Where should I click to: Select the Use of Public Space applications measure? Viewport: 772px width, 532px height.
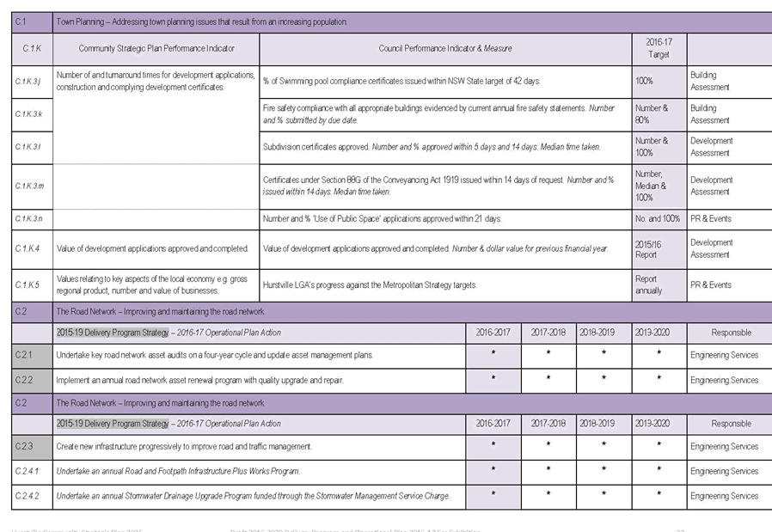[x=445, y=219]
